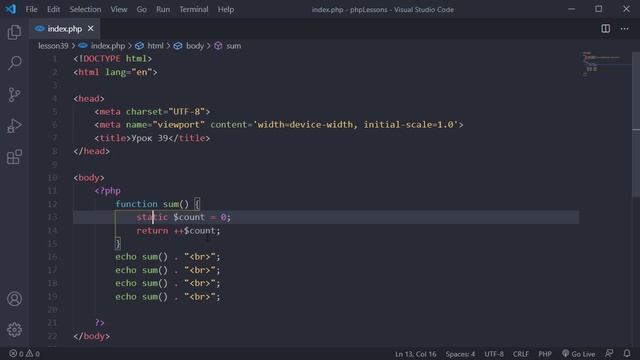
Task: Click the meta viewport line
Action: click(279, 124)
